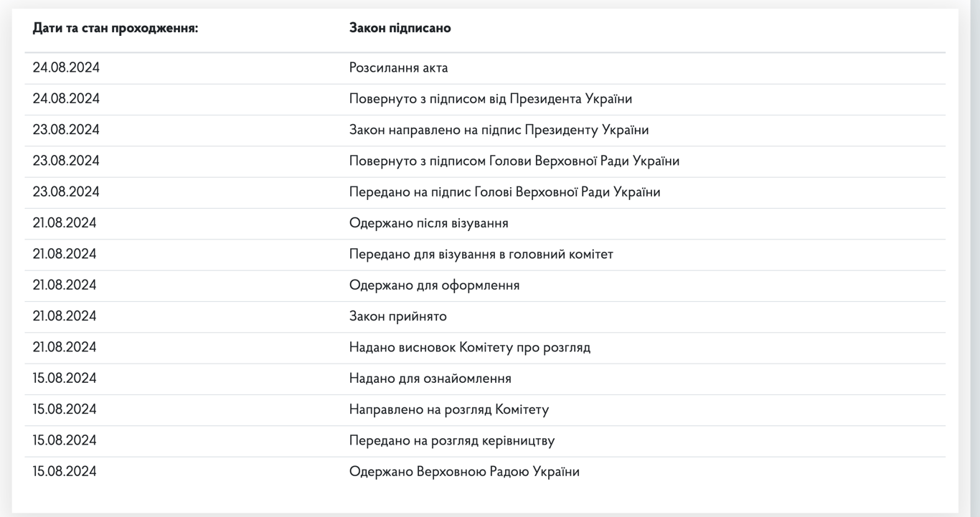
Task: Select the 'Розсилання акта' status entry
Action: point(398,68)
